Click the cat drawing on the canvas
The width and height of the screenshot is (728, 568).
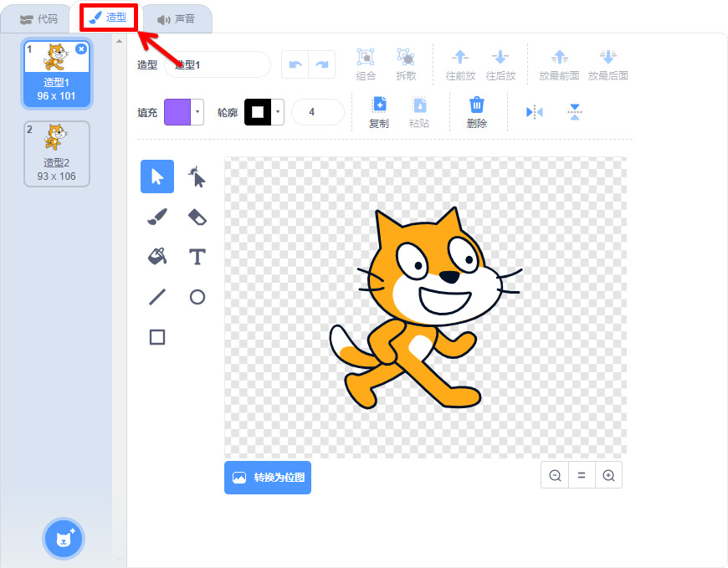point(425,309)
